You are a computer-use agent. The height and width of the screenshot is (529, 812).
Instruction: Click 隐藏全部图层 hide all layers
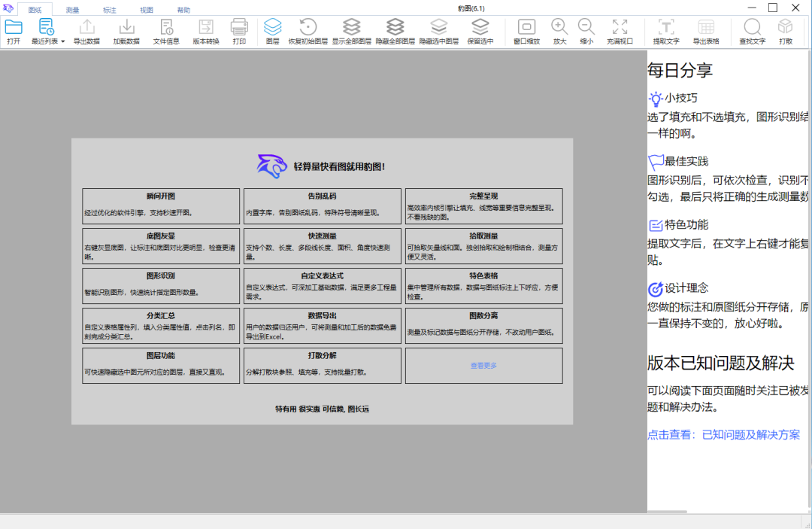(395, 32)
